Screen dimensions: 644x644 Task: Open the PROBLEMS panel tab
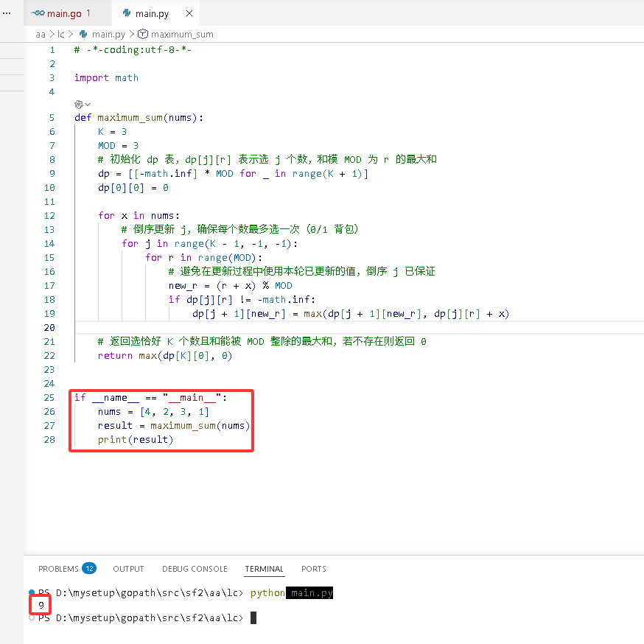(58, 569)
